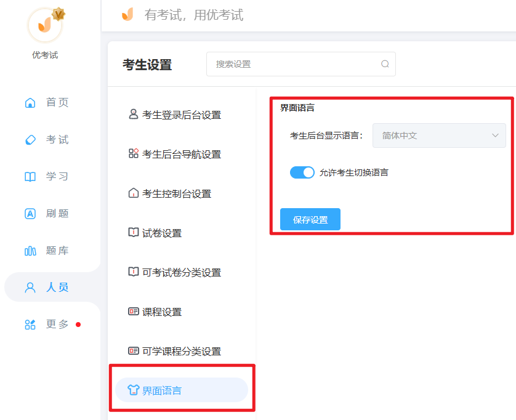
Task: Click the magnifier search icon in 搜索设置 box
Action: click(x=385, y=64)
